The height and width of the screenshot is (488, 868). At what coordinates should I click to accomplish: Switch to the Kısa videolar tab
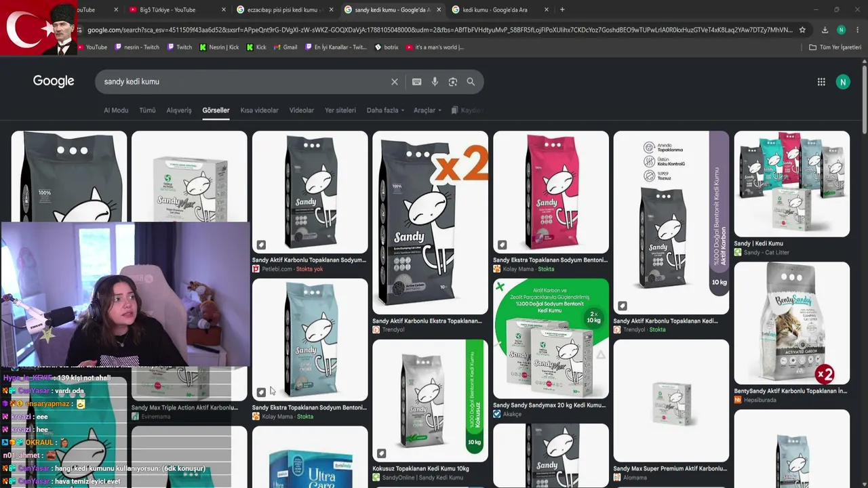pos(259,110)
